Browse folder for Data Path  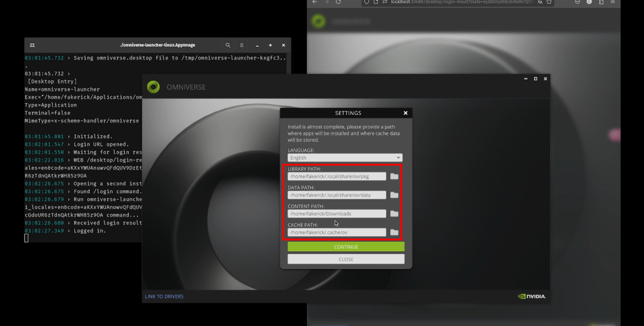coord(394,195)
